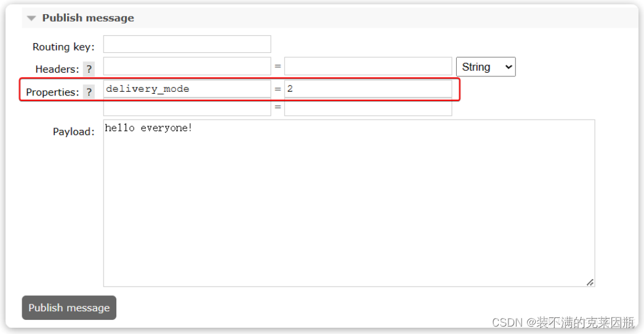Click the Publish message section heading

tap(88, 18)
